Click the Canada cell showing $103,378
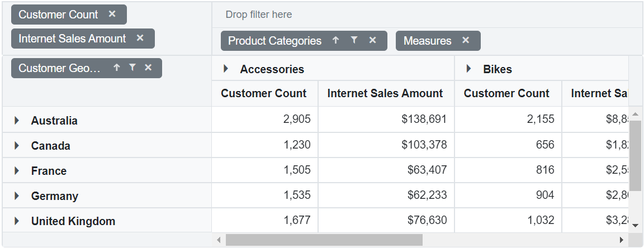644x248 pixels. click(x=386, y=145)
